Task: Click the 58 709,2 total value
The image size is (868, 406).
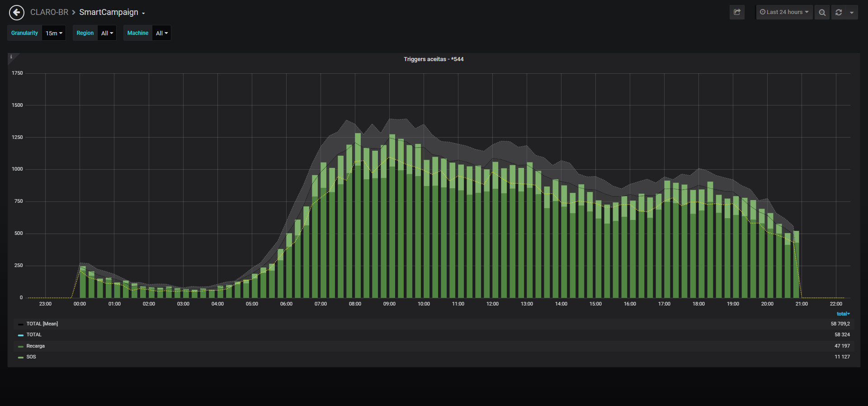Action: click(x=840, y=324)
